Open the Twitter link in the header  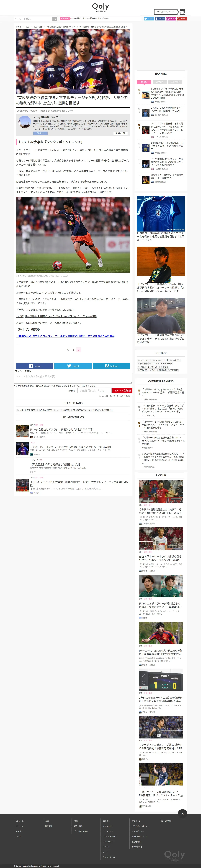(x=149, y=19)
